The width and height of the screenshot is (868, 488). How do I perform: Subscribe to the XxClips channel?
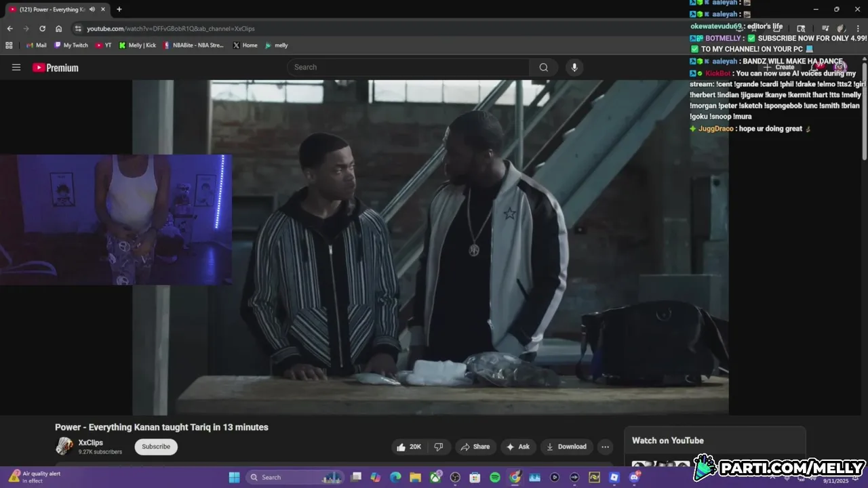[156, 447]
